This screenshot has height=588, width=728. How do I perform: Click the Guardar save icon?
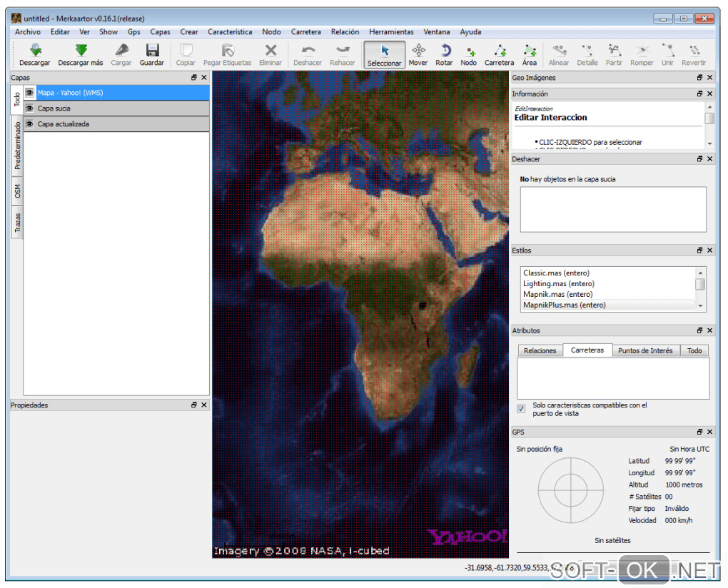click(151, 51)
